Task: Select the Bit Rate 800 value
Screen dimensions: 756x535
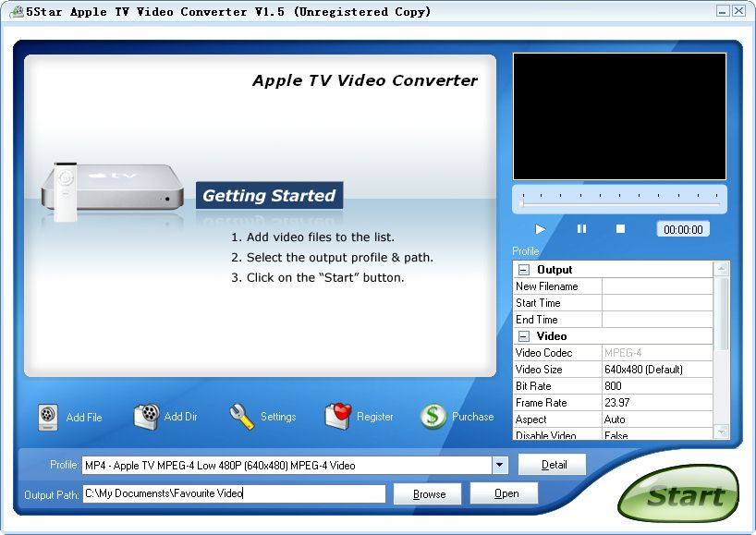Action: coord(657,386)
